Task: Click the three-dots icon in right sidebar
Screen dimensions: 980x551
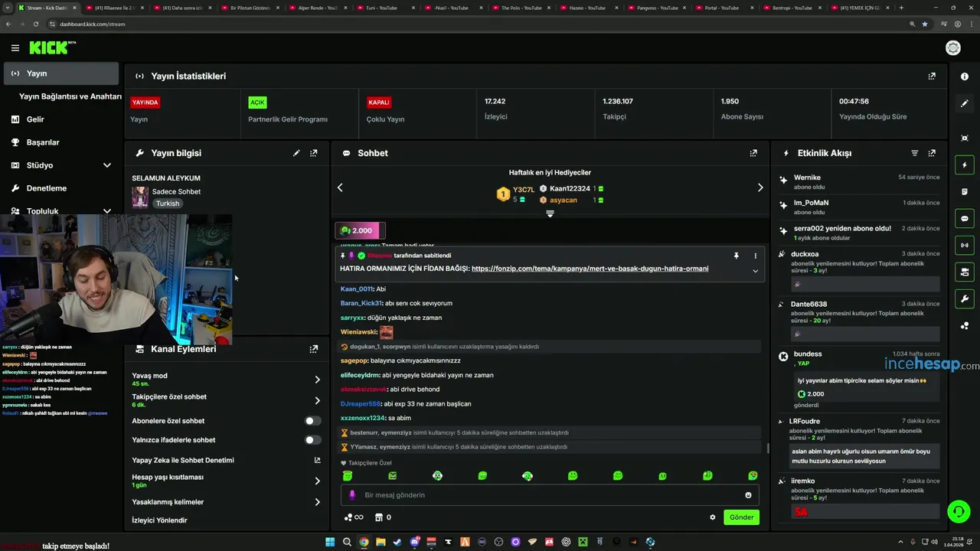Action: point(965,326)
